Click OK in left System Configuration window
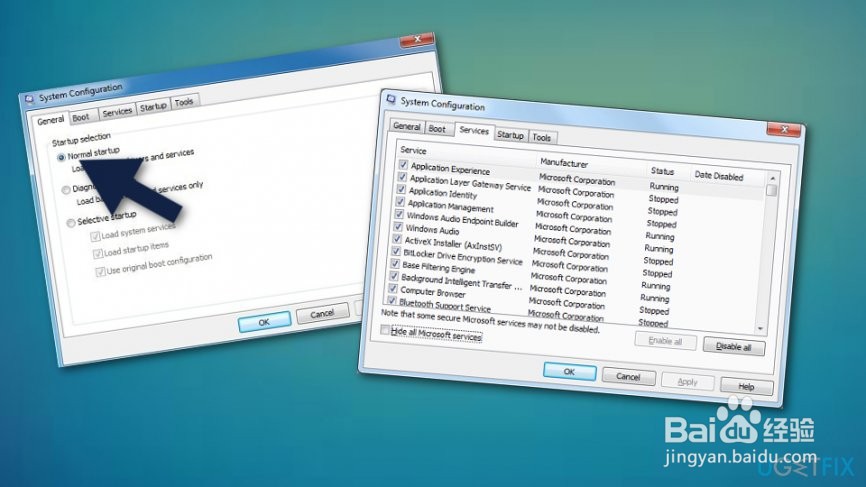 click(x=264, y=322)
